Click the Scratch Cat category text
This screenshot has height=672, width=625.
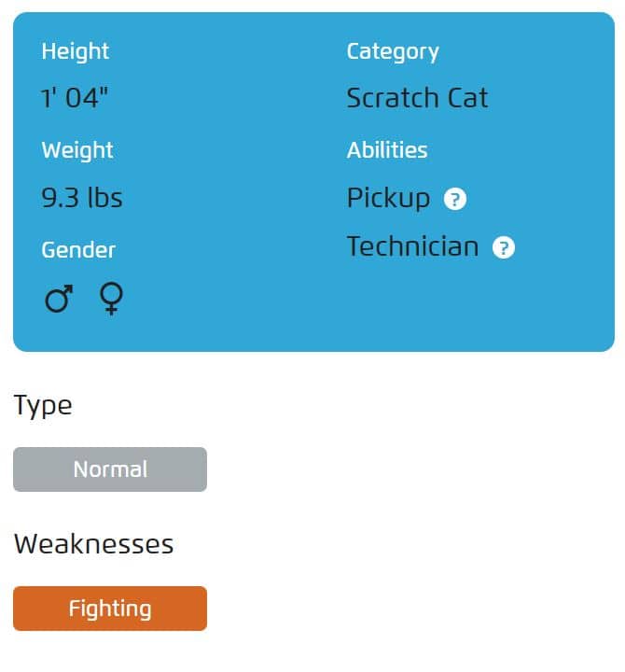click(417, 98)
